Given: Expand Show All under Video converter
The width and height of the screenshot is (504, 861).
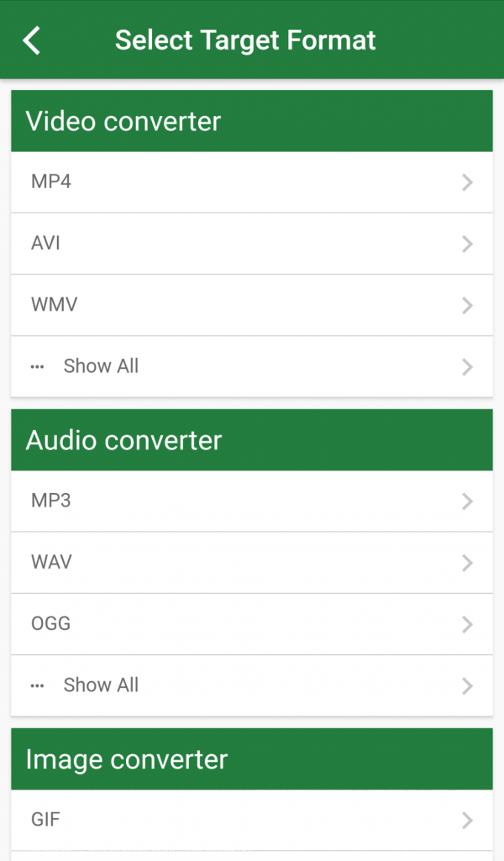Looking at the screenshot, I should point(101,366).
